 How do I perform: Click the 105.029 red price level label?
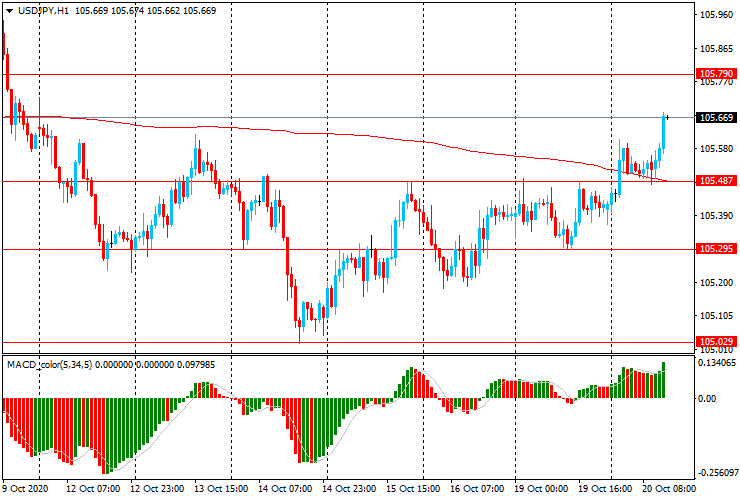pyautogui.click(x=716, y=341)
